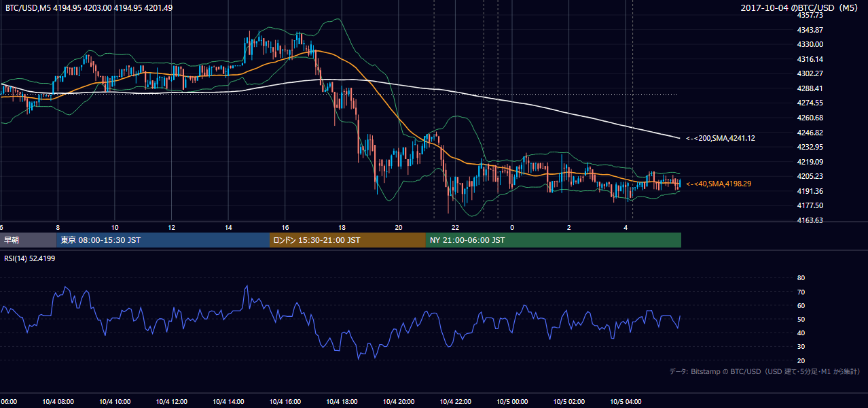This screenshot has width=868, height=408.
Task: Click the 4191.36 price axis label
Action: [x=810, y=191]
